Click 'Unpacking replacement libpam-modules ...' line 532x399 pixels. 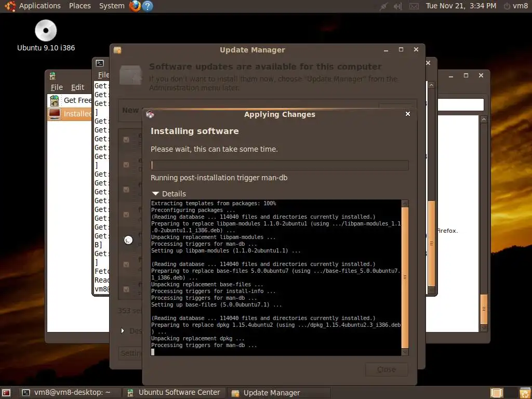pyautogui.click(x=214, y=237)
